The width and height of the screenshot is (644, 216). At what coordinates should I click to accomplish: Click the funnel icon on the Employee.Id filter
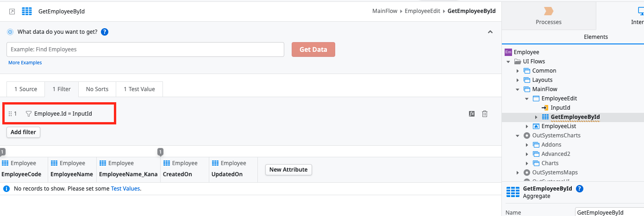pyautogui.click(x=29, y=114)
